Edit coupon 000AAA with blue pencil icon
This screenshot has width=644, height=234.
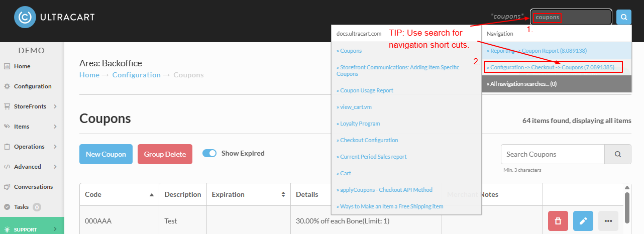pos(583,221)
